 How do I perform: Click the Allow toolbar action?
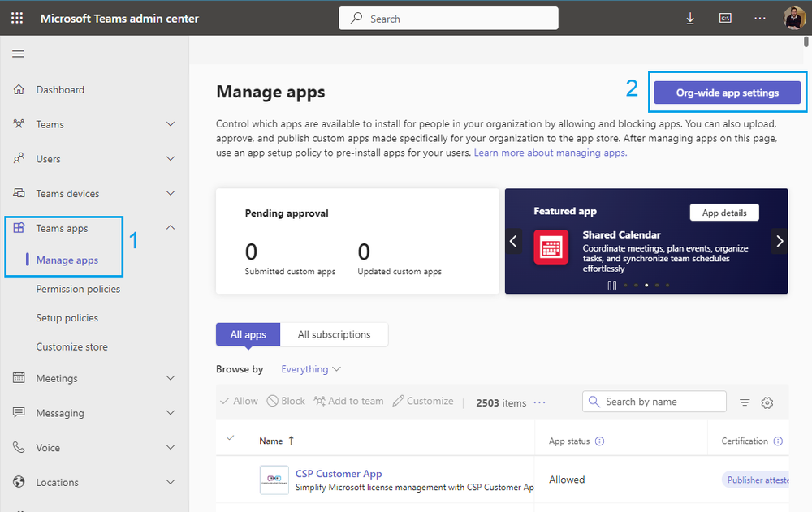tap(239, 401)
